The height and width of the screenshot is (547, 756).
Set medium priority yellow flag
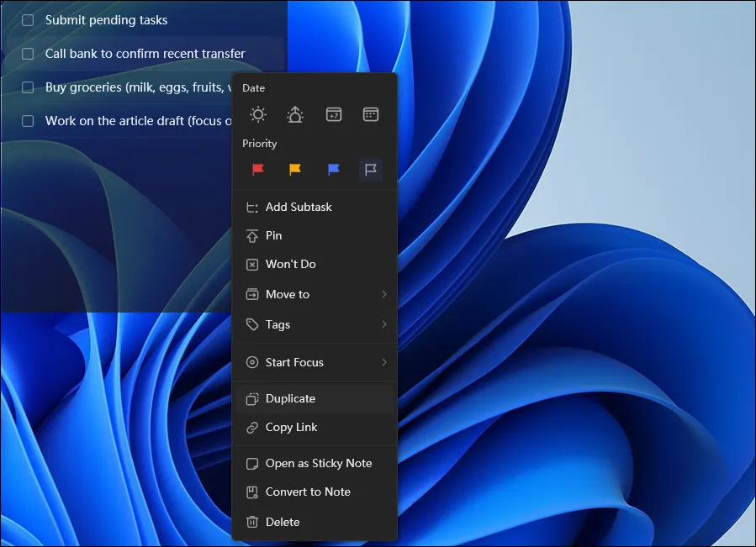click(295, 170)
